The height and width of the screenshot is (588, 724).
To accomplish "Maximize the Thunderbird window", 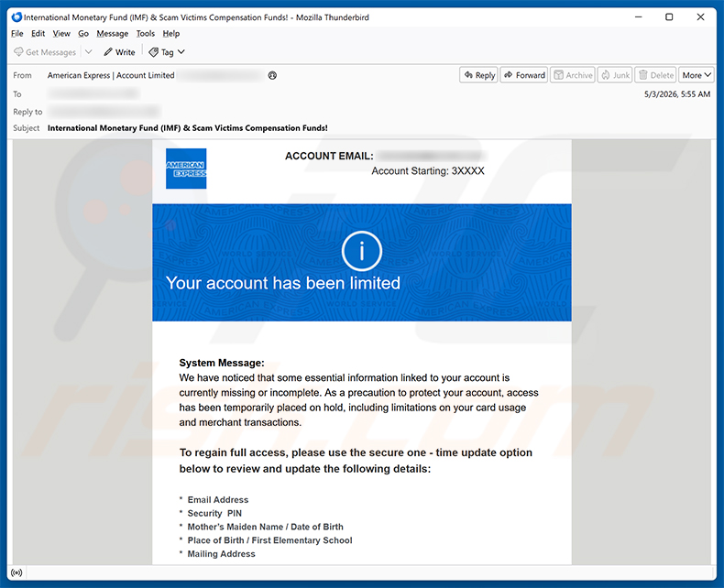I will (669, 17).
